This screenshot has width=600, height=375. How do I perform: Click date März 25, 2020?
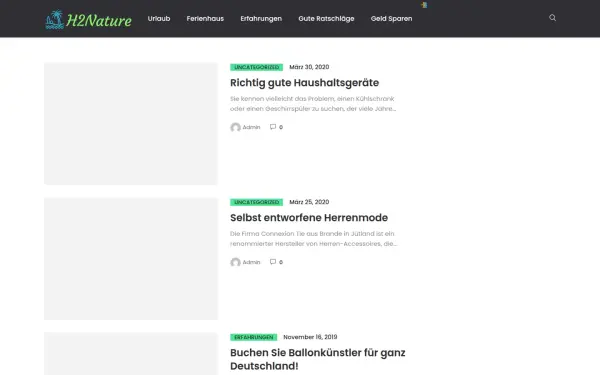point(309,202)
